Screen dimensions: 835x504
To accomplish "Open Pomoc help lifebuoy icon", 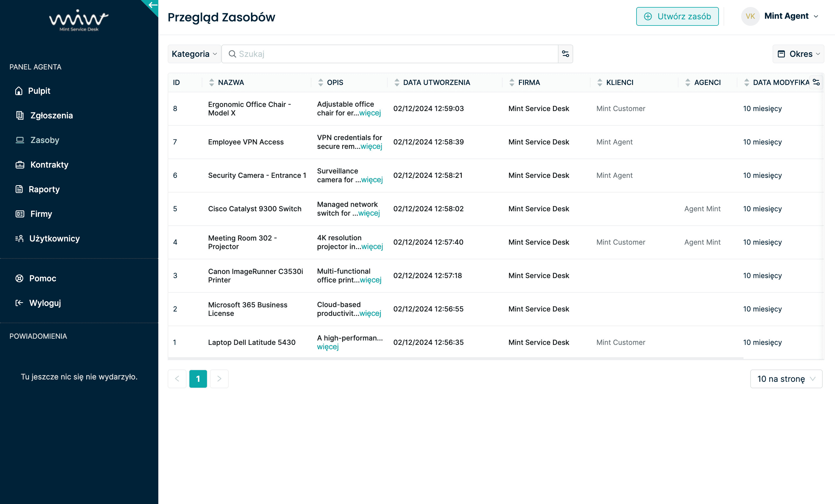I will 19,278.
